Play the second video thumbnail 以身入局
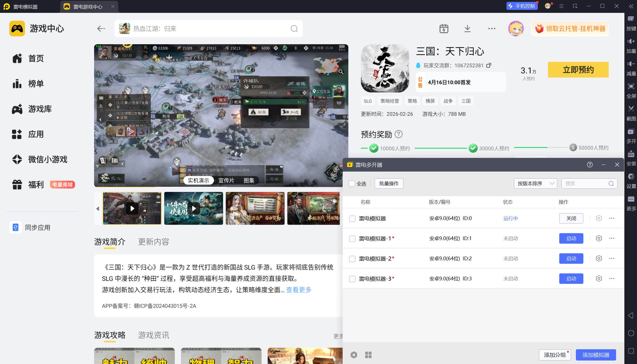The image size is (637, 364). pos(194,208)
